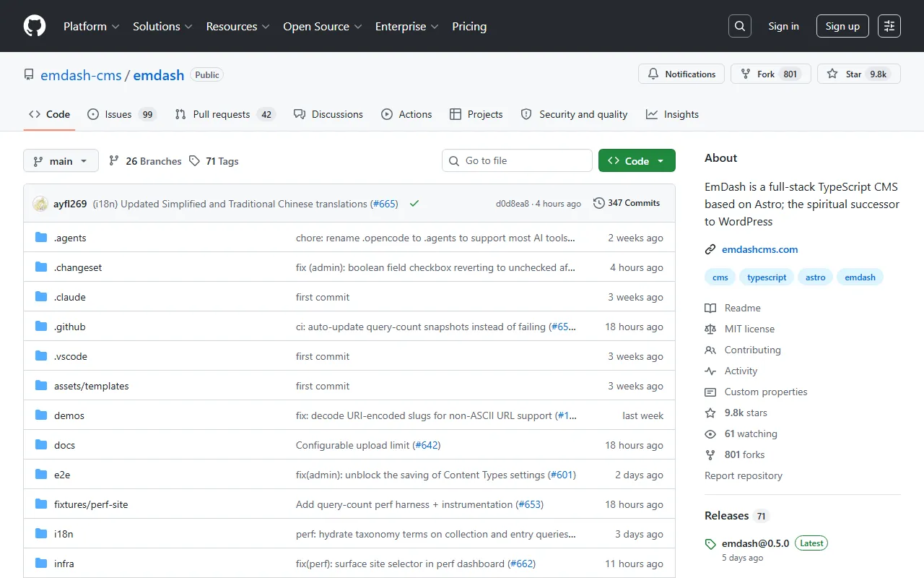Open the search magnifier icon button

click(x=739, y=26)
